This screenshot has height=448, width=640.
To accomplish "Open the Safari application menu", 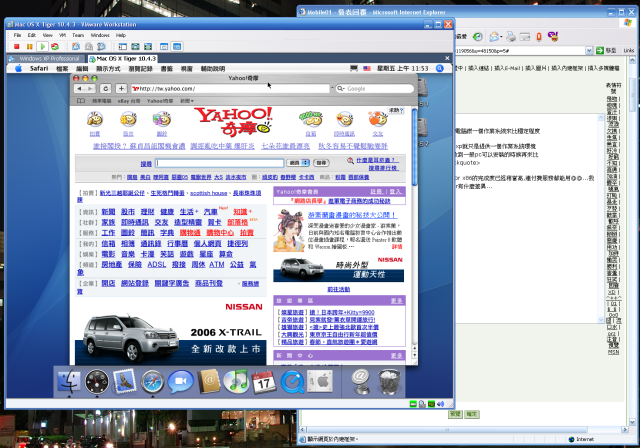I will tap(39, 69).
